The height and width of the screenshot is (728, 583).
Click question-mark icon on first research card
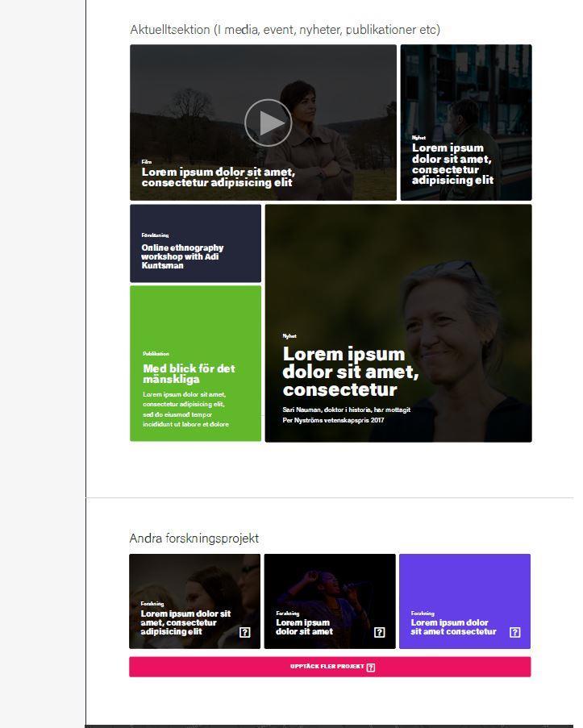click(x=245, y=632)
